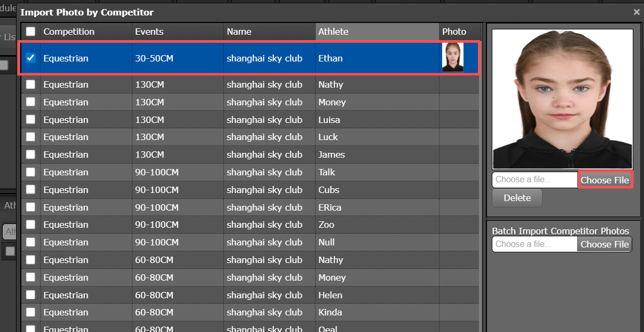The width and height of the screenshot is (644, 332).
Task: Click Choose File under Batch Import Competitor Photos
Action: point(604,244)
